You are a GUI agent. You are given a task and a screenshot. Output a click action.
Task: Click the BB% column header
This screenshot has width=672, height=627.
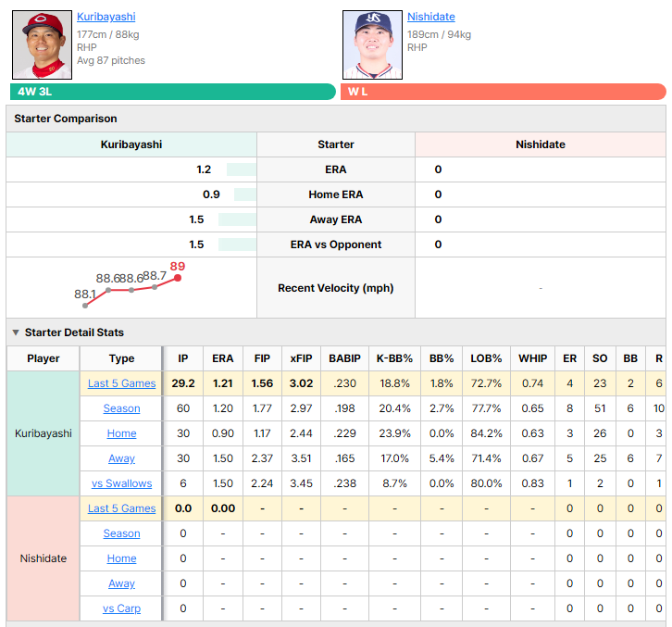(442, 358)
